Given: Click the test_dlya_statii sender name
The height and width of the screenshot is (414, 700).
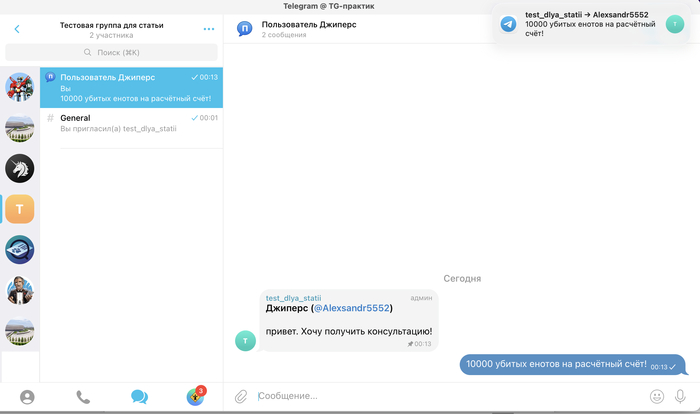Looking at the screenshot, I should tap(294, 297).
